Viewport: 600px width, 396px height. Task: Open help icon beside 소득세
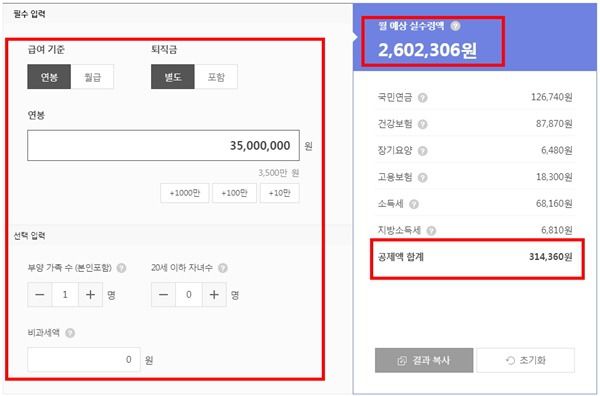point(414,204)
